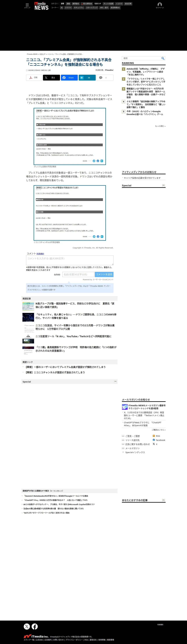The height and width of the screenshot is (644, 187).
Task: Open thumbnail of セキュリティ、他人事じゃない article
Action: click(x=28, y=317)
